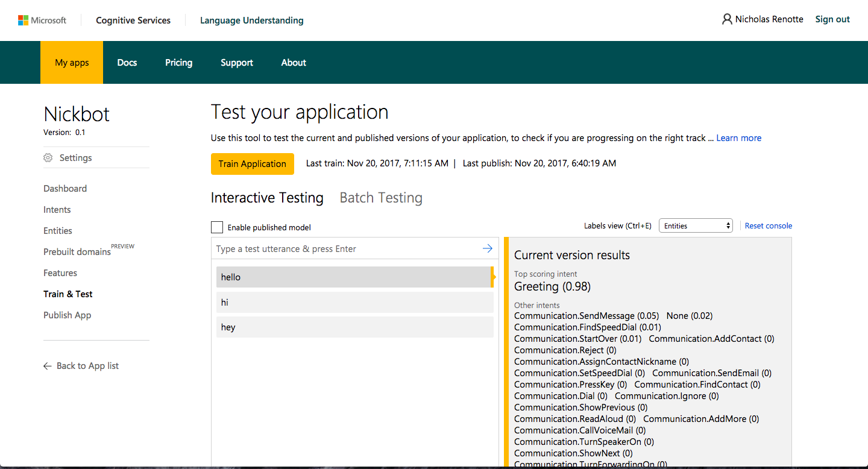This screenshot has height=469, width=868.
Task: Click Communication.AddContact (0) intent
Action: [711, 339]
